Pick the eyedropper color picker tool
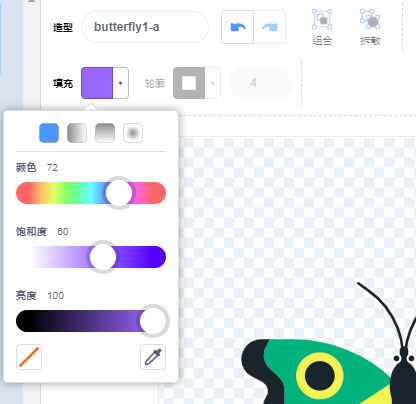The width and height of the screenshot is (416, 404). coord(153,357)
